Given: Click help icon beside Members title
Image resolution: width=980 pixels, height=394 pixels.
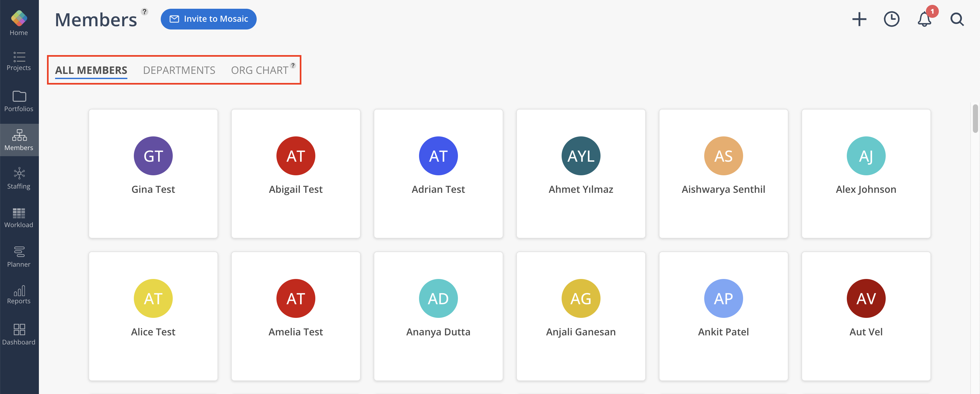Looking at the screenshot, I should click(144, 12).
